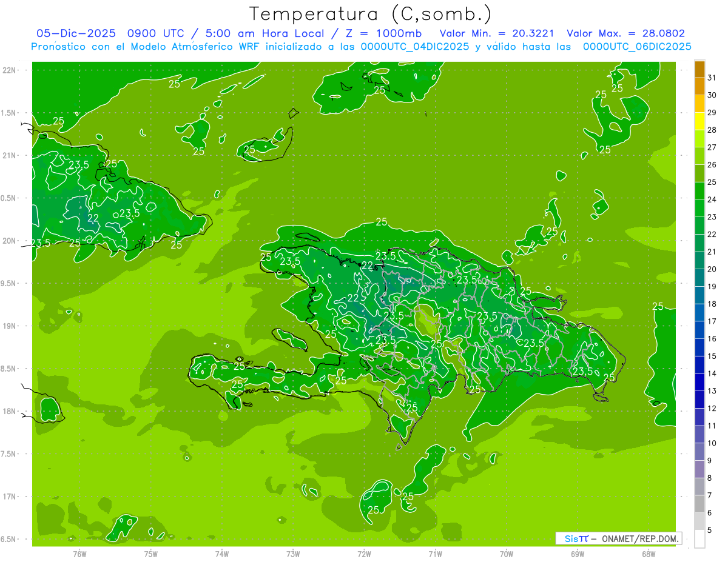This screenshot has height=562, width=728.
Task: Select "0000UTC_06DIC2025" valid-until time text
Action: [x=637, y=46]
